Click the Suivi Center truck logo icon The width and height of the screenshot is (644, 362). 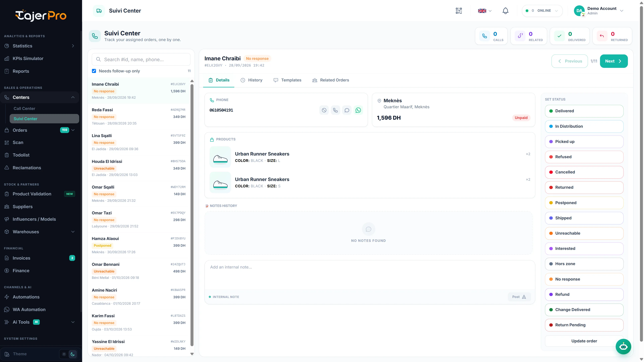99,11
